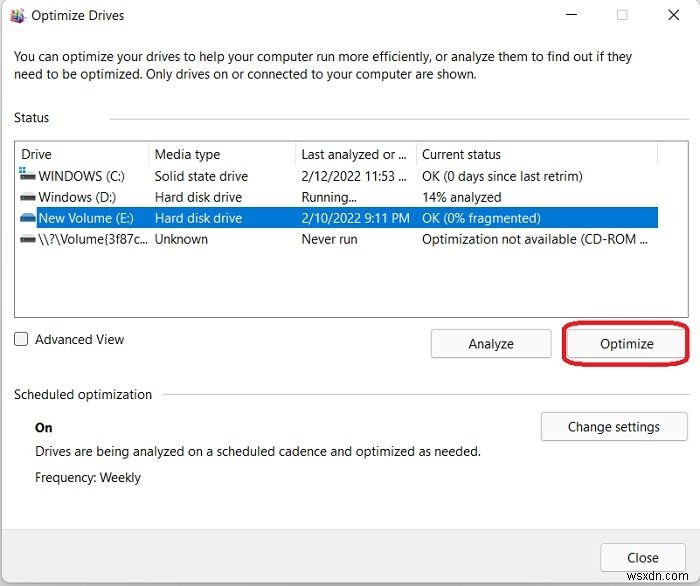The width and height of the screenshot is (700, 586).
Task: Click the 14% analyzed status text
Action: [462, 197]
